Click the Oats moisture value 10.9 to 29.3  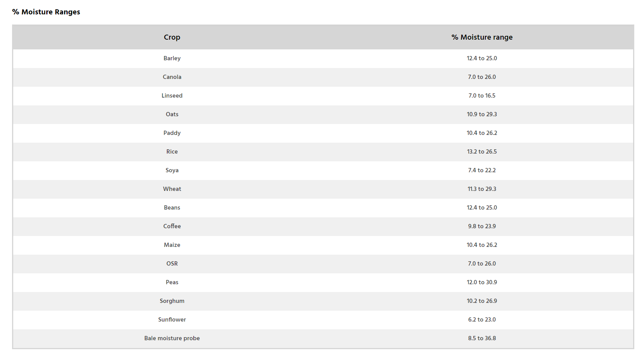482,114
